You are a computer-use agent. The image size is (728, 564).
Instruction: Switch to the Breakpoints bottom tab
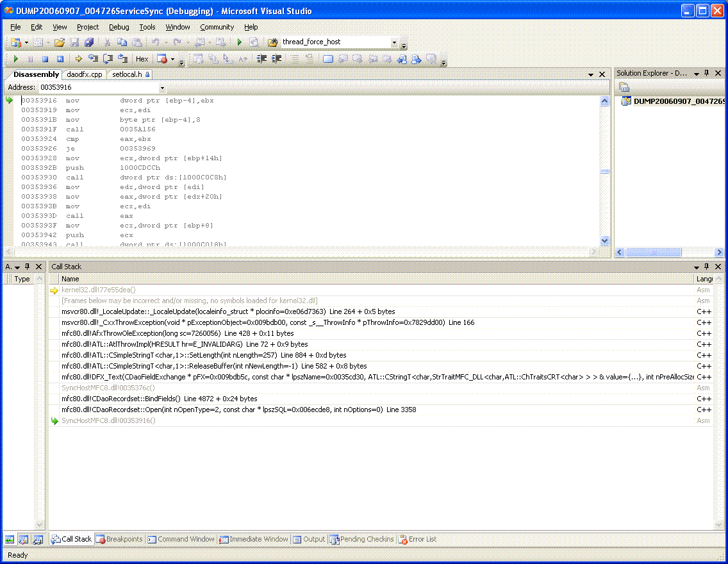119,539
